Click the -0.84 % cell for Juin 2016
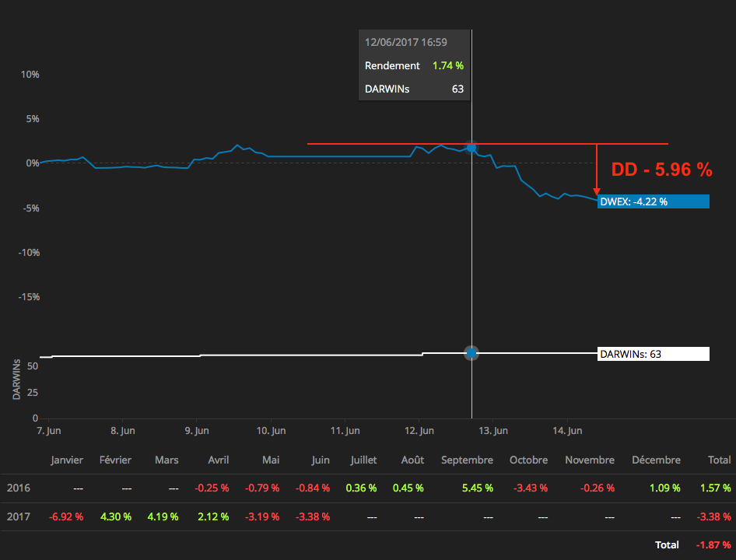 click(313, 488)
